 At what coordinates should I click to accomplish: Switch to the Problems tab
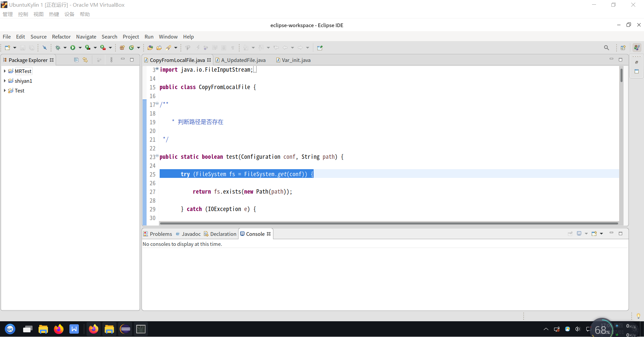click(x=158, y=234)
